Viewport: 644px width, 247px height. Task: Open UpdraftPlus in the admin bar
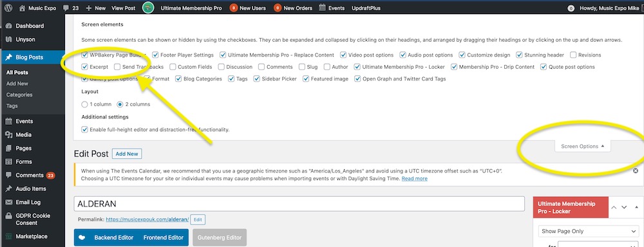coord(366,8)
